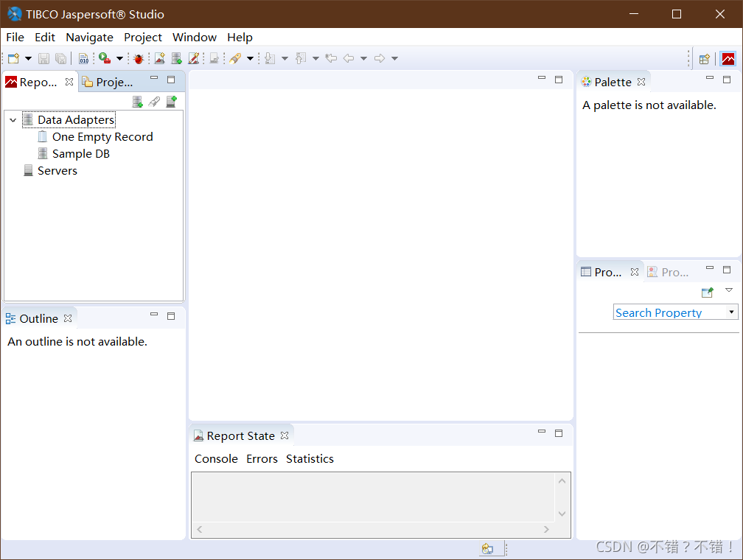Image resolution: width=743 pixels, height=560 pixels.
Task: Click the greyed pen icon in Repository panel
Action: pos(155,102)
